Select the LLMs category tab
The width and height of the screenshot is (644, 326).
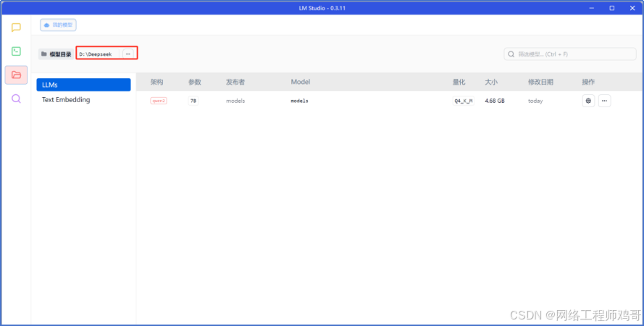(x=84, y=85)
